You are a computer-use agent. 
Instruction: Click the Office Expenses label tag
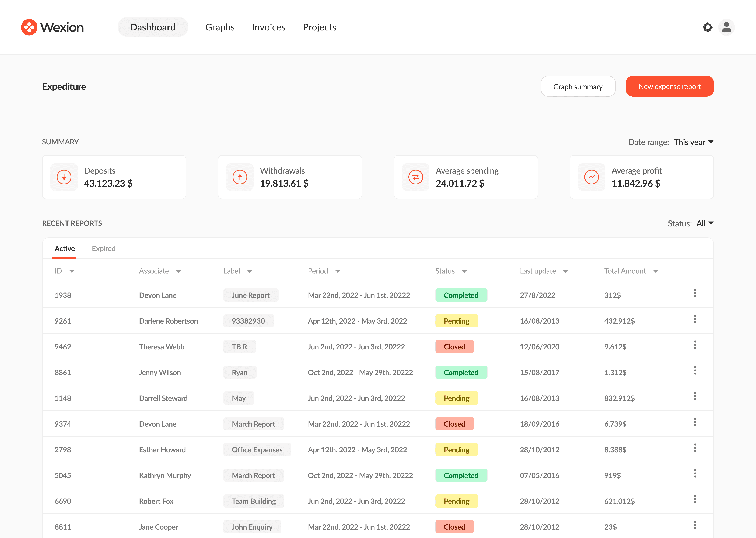click(x=257, y=450)
